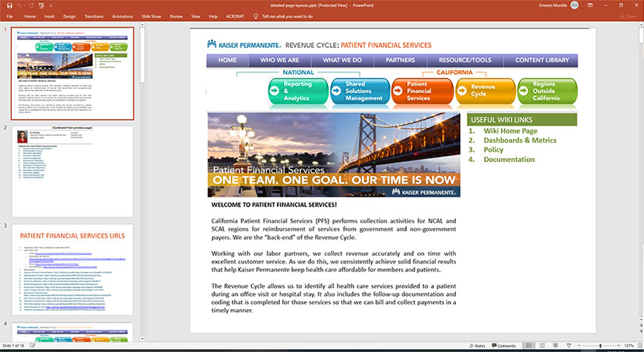Toggle the Comments pane button
644x352 pixels.
click(x=504, y=345)
